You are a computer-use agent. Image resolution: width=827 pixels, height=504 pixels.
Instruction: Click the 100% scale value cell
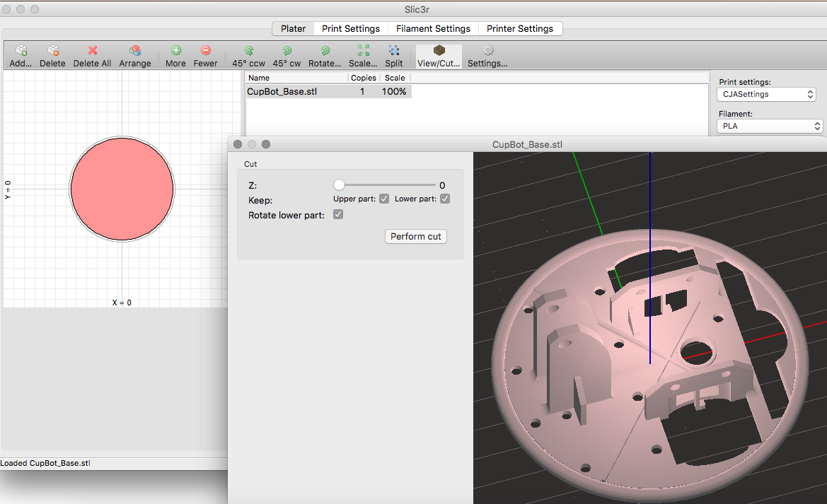point(394,92)
